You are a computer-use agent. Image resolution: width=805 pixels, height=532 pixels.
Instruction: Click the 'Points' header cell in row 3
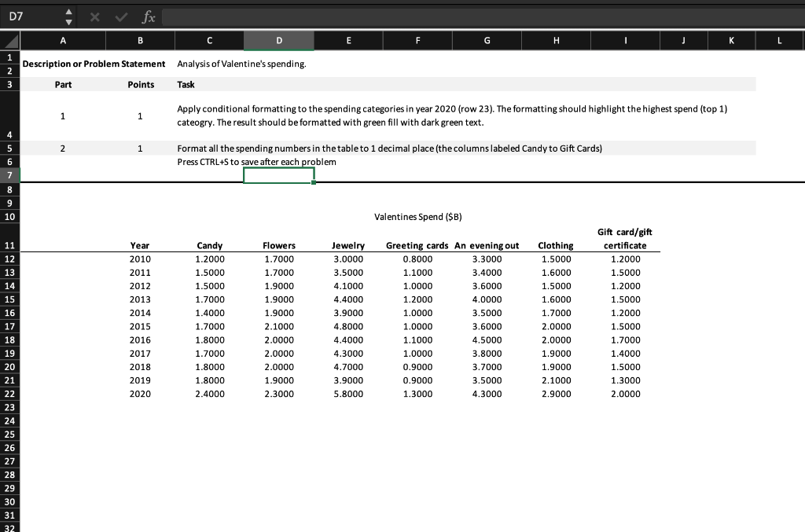click(x=140, y=84)
